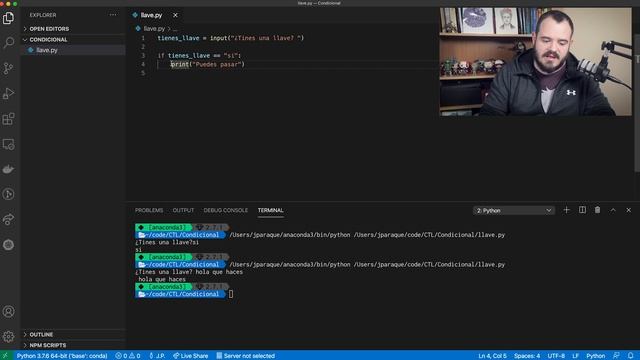
Task: Change indentation via 'Spaces: 4'
Action: click(x=527, y=356)
